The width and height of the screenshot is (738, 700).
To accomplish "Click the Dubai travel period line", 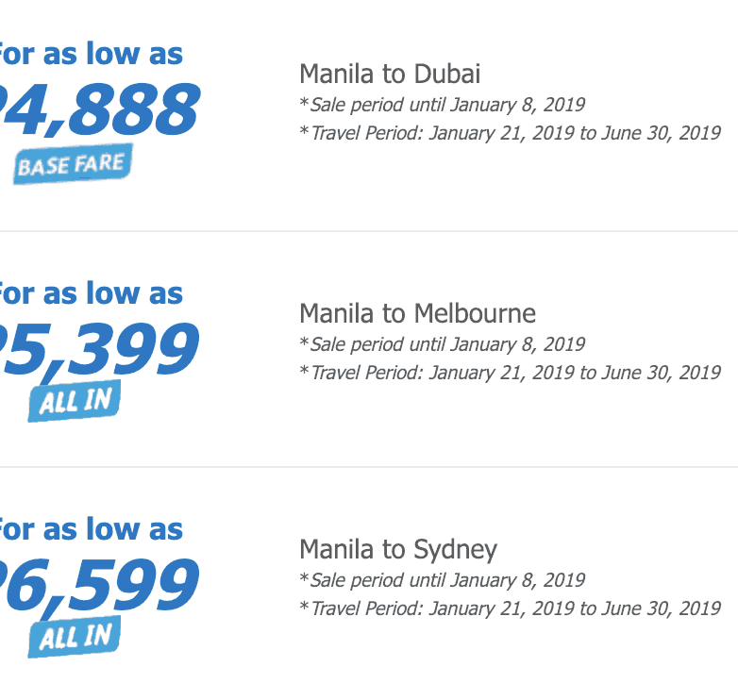I will click(510, 133).
